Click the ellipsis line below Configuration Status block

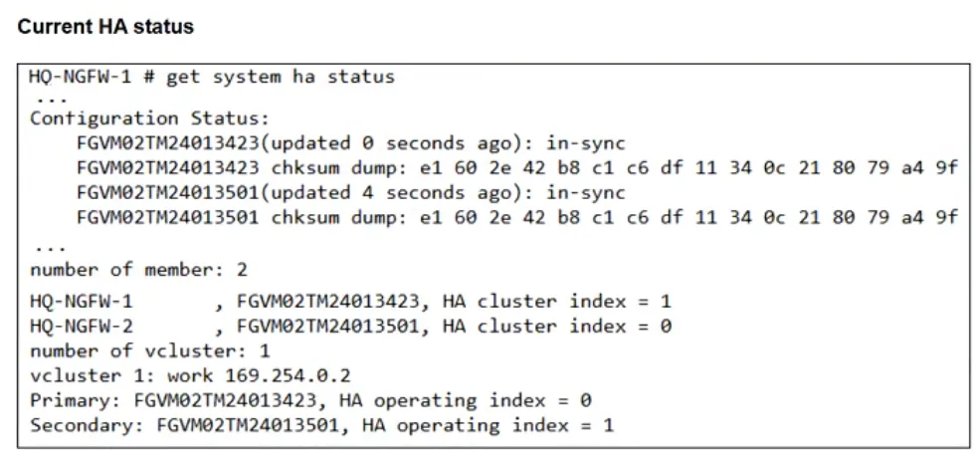[x=50, y=248]
